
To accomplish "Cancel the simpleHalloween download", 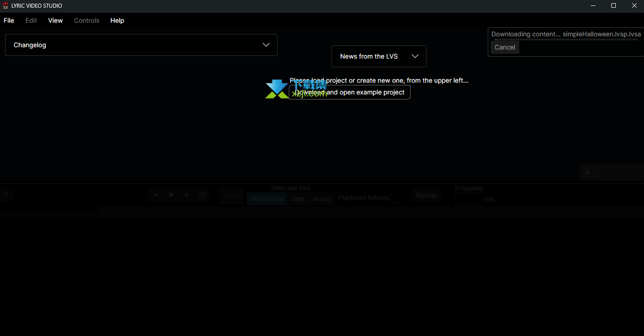I will [505, 47].
